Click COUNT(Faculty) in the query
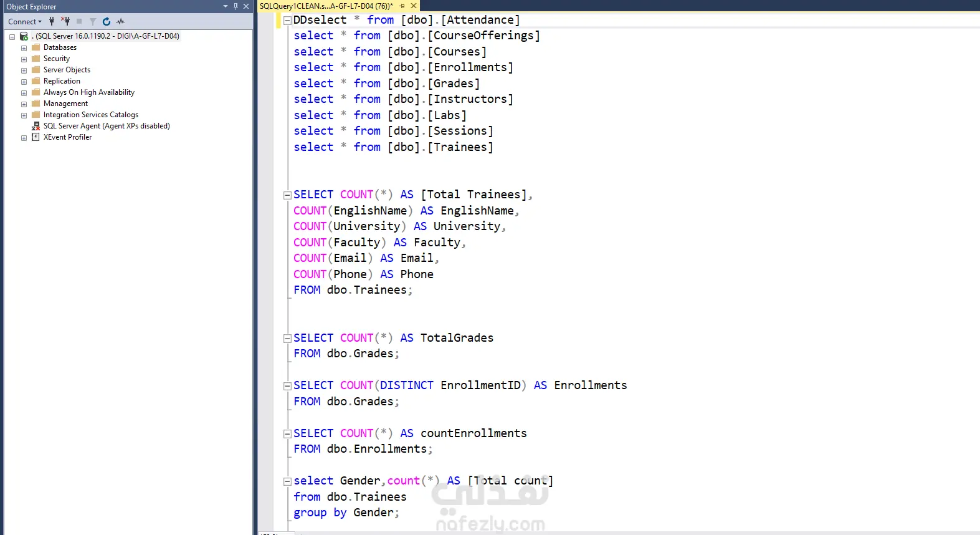Viewport: 980px width, 535px height. click(340, 243)
